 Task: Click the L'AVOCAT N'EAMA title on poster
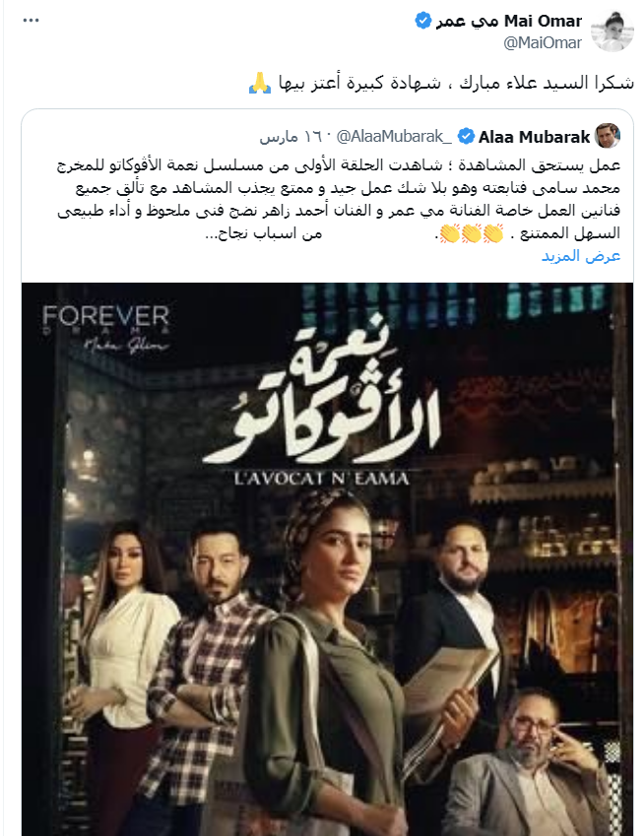(x=322, y=478)
